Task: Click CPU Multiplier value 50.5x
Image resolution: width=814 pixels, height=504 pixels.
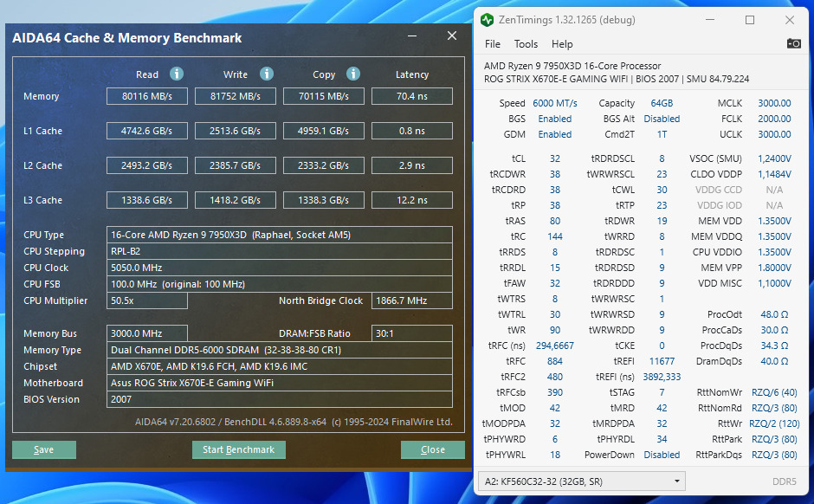Action: pyautogui.click(x=147, y=300)
